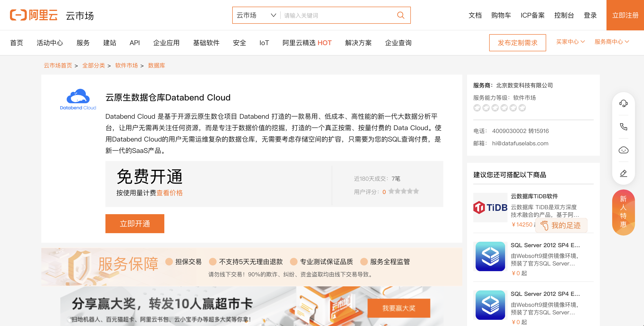The image size is (644, 326).
Task: Click the second SQL Server 2012 product icon
Action: pyautogui.click(x=490, y=305)
